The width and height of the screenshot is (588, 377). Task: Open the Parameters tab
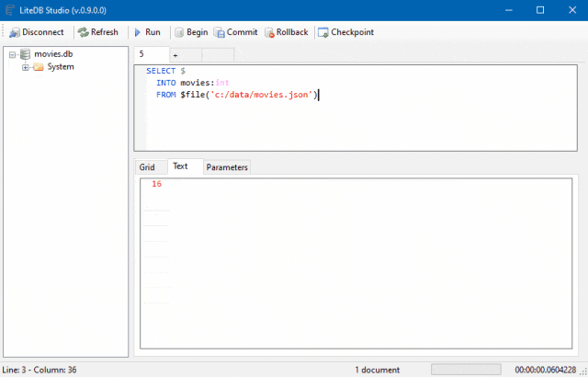coord(226,167)
